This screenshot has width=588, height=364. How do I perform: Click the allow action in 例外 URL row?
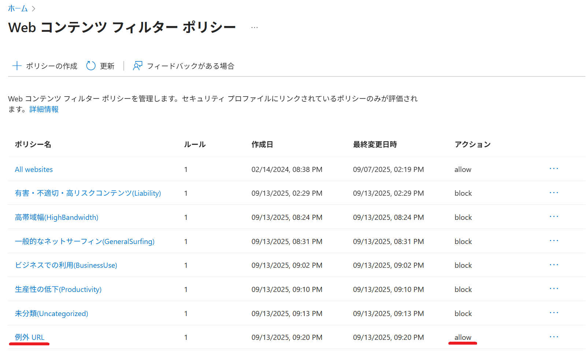(x=463, y=337)
